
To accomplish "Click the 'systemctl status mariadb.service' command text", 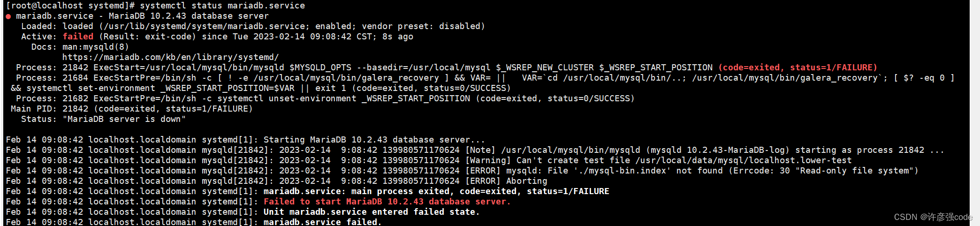I will point(222,6).
